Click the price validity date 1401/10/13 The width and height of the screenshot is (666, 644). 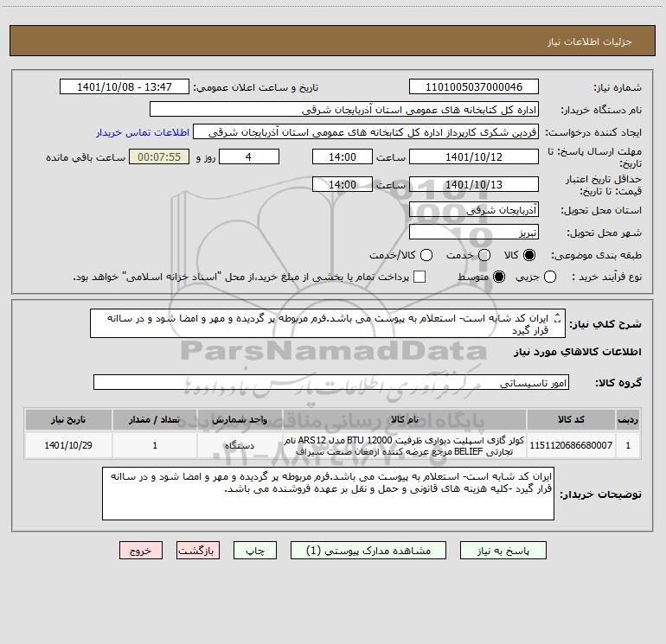click(x=474, y=184)
